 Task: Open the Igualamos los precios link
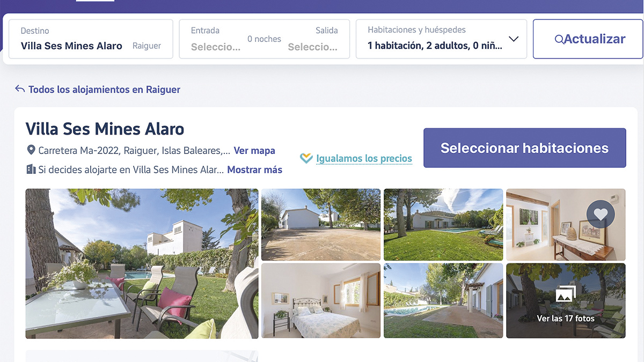click(x=364, y=158)
